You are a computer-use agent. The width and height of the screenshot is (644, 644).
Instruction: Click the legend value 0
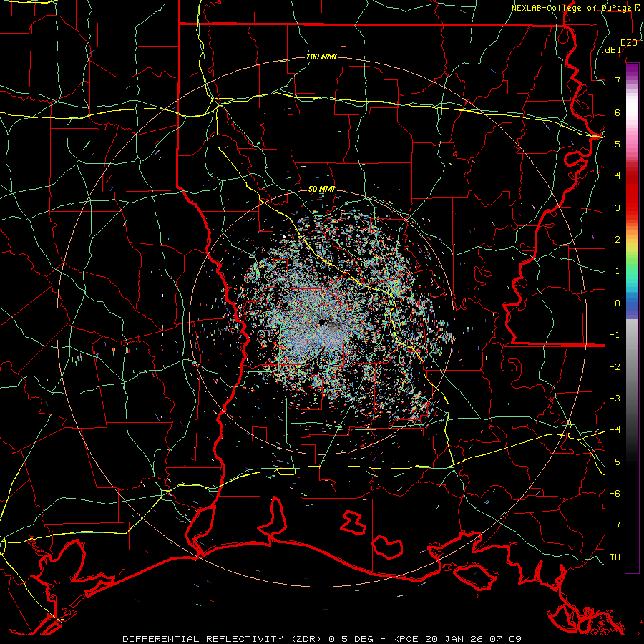tap(618, 303)
